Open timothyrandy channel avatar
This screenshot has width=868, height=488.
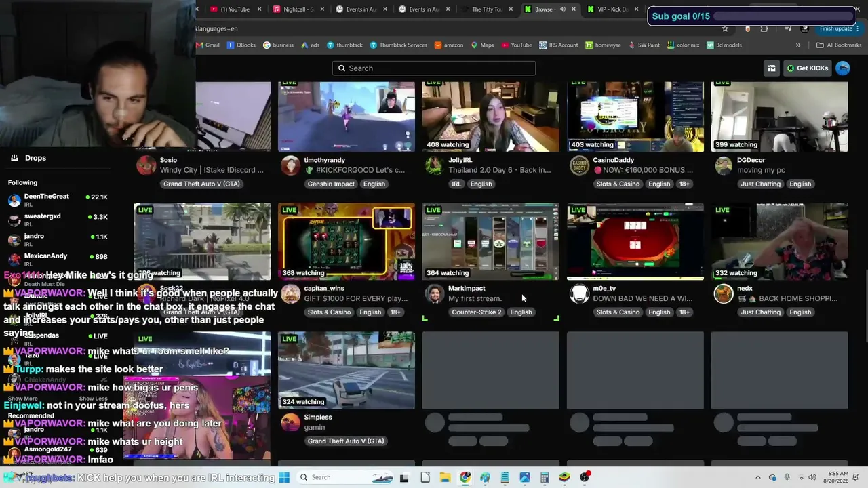[x=290, y=165]
